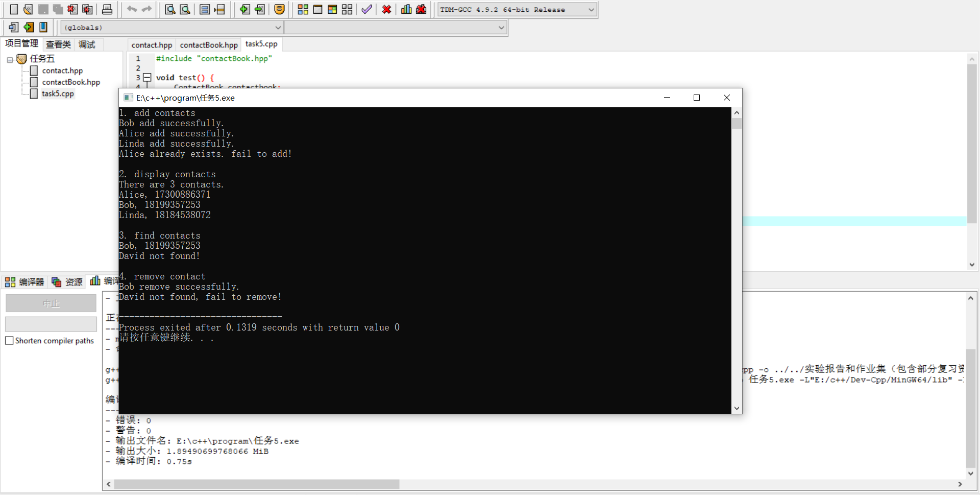Open profile analysis bar chart icon
Viewport: 980px width, 495px height.
(406, 9)
